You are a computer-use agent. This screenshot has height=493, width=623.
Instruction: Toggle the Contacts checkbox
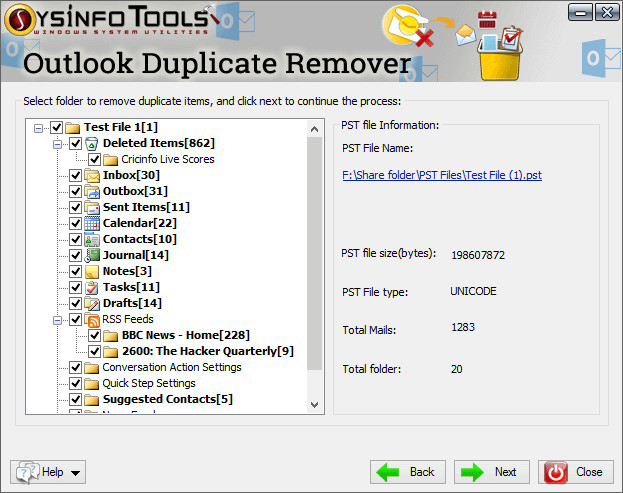(75, 240)
